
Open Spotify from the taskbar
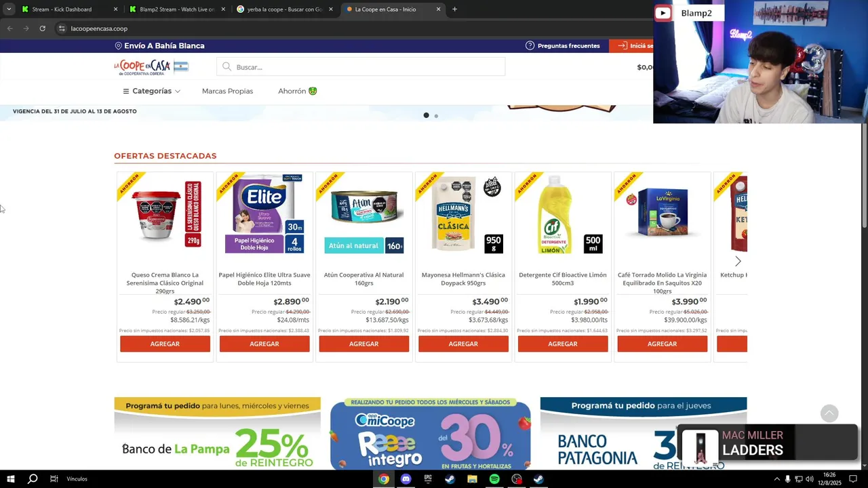494,479
